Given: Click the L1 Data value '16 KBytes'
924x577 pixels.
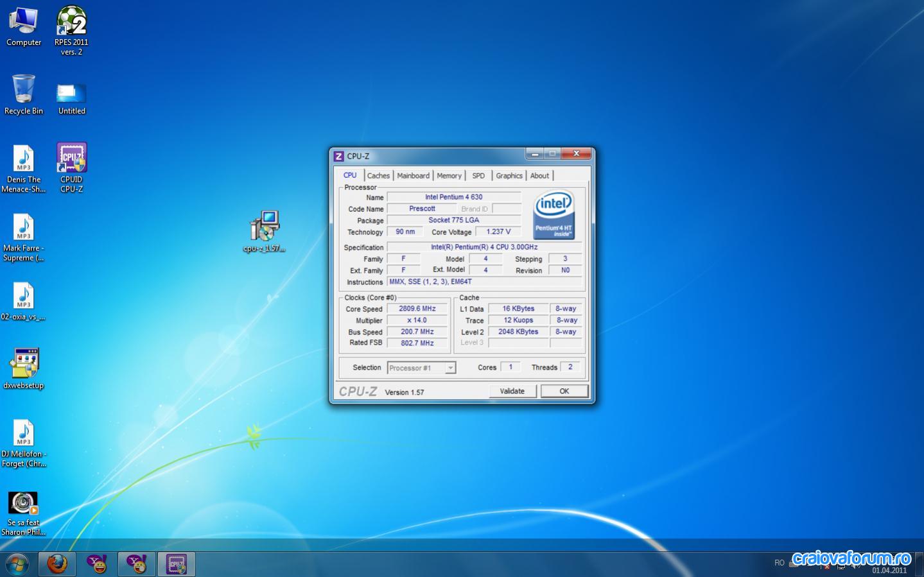Looking at the screenshot, I should [x=518, y=309].
